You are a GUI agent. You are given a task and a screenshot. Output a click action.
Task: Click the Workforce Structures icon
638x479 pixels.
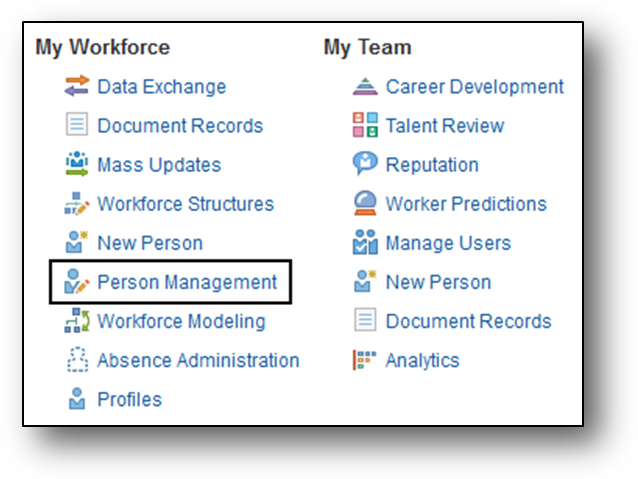(77, 204)
